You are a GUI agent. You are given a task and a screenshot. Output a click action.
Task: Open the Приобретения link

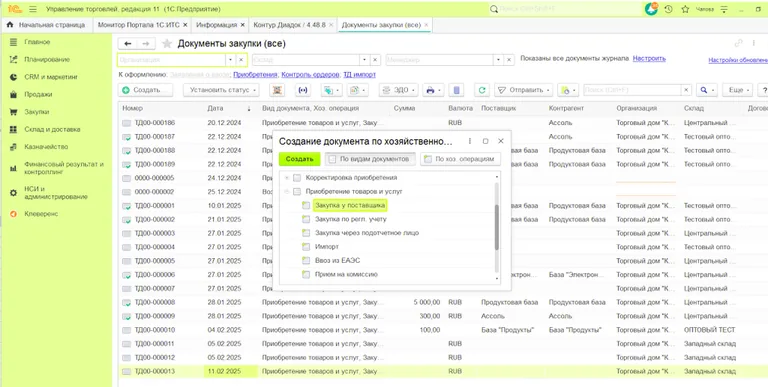(x=256, y=74)
